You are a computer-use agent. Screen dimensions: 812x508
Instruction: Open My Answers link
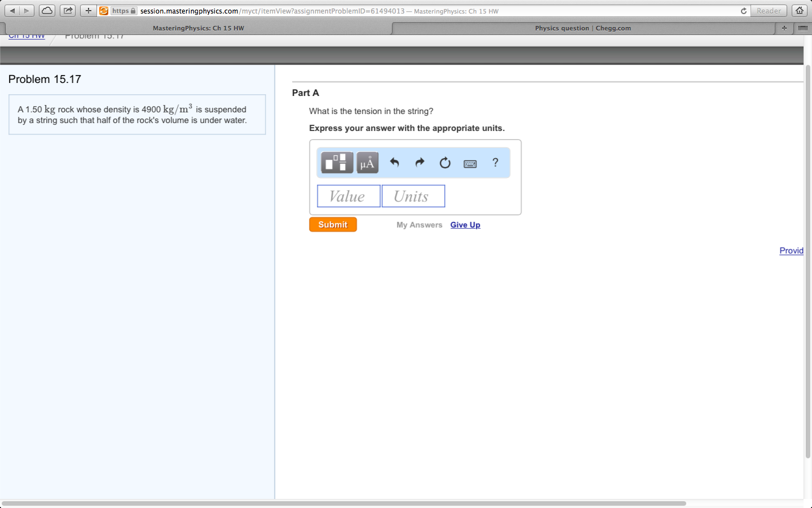coord(419,225)
